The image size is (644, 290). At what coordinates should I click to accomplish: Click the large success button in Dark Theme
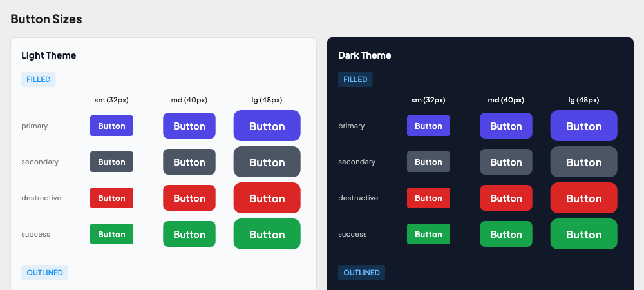point(583,234)
